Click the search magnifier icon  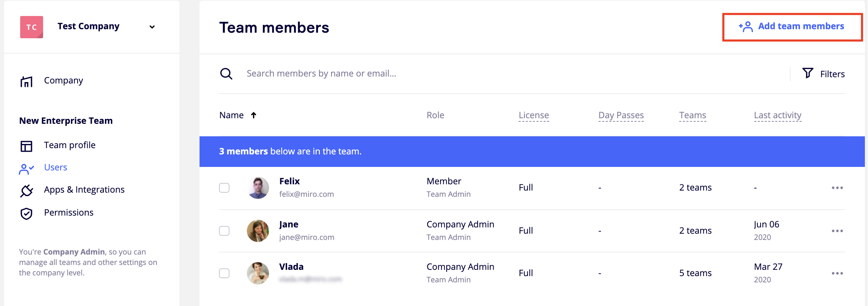click(226, 74)
